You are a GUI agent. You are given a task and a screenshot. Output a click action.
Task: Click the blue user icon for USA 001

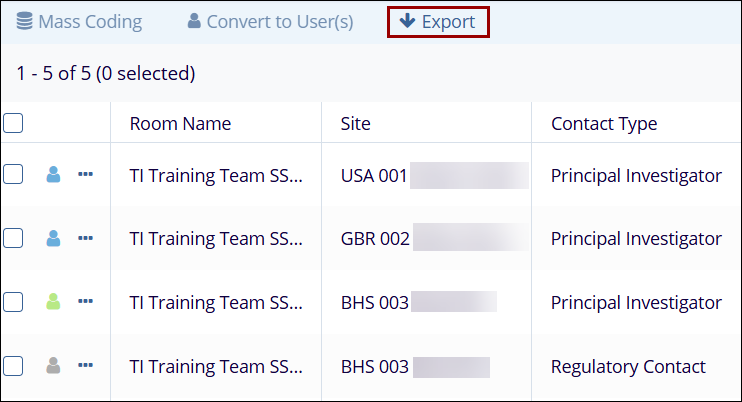pos(54,175)
